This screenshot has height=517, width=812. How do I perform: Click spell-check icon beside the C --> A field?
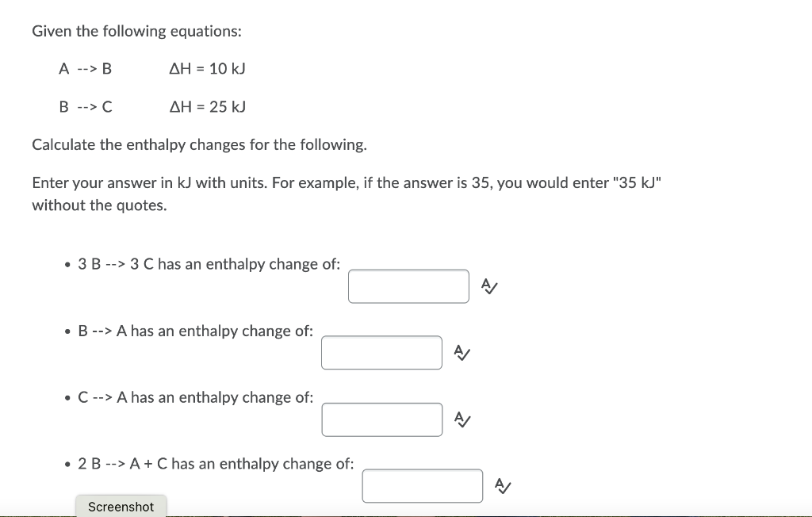(462, 419)
